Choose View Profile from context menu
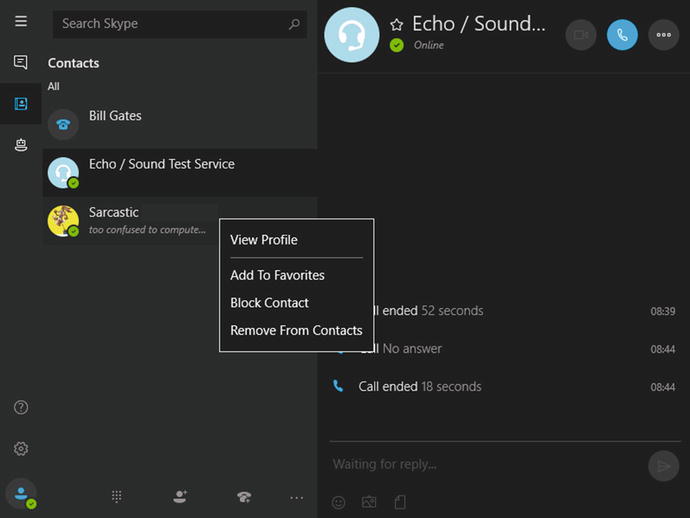Screen dimensions: 690x518 [264, 240]
